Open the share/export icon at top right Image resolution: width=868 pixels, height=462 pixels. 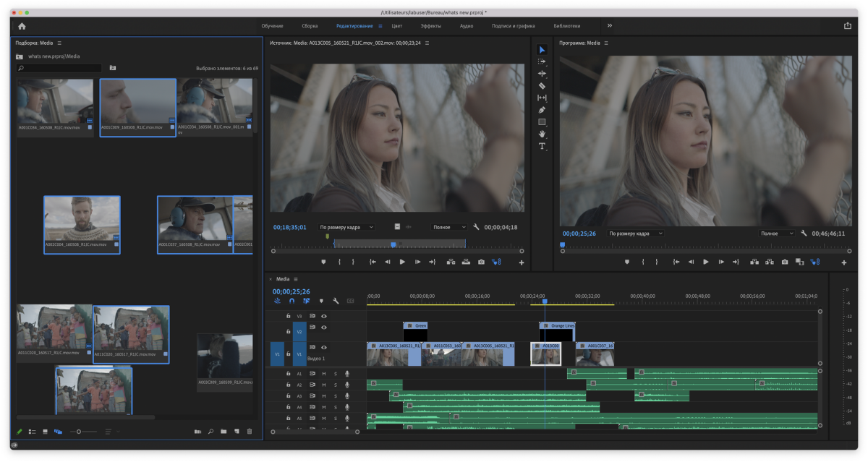(x=848, y=26)
